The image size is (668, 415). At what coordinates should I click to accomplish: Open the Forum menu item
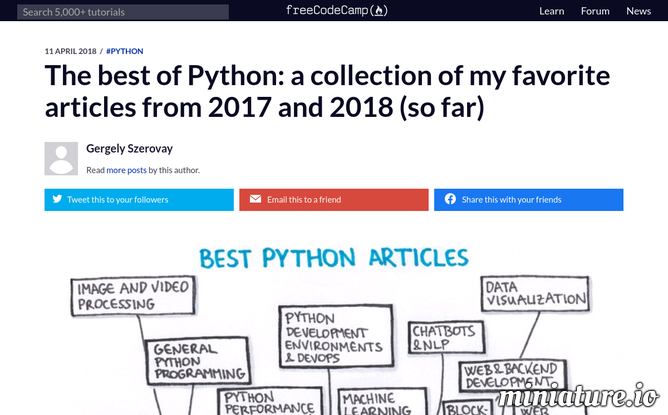pyautogui.click(x=595, y=11)
